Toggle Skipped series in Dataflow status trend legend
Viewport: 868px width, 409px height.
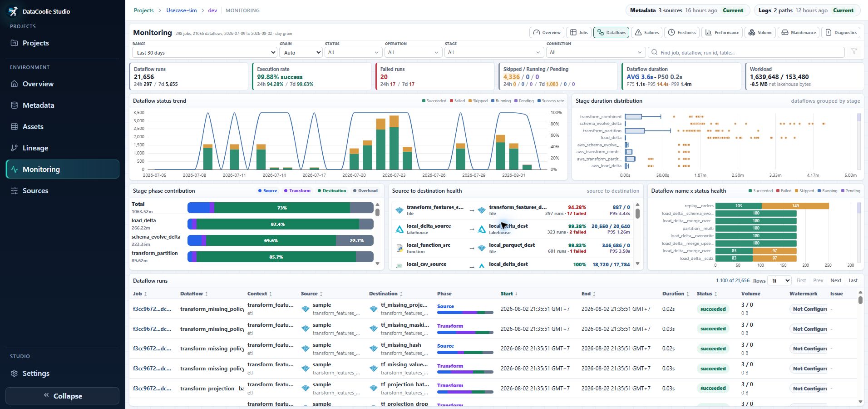coord(478,101)
